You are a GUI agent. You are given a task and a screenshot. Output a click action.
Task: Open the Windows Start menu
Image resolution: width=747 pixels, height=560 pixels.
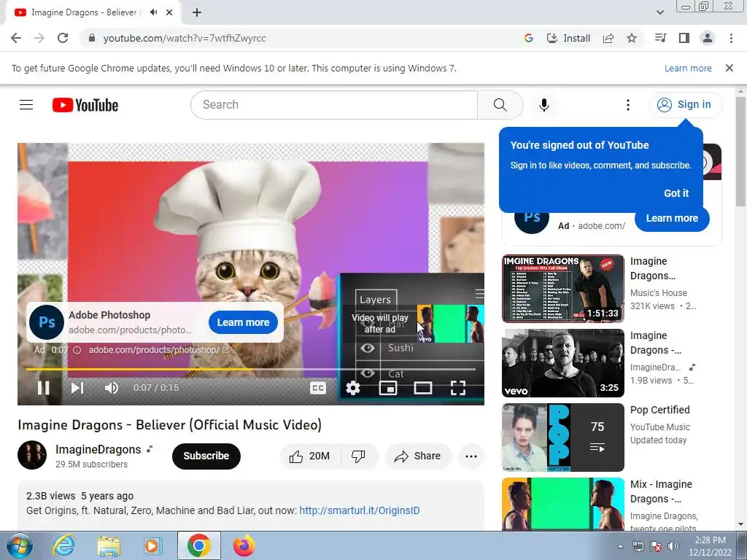coord(19,545)
